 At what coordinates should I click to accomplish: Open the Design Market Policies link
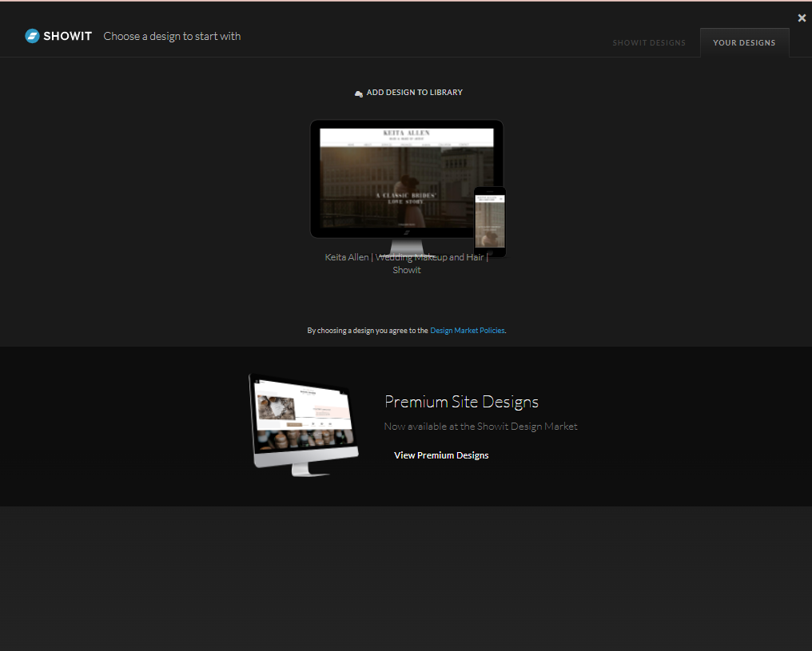(467, 331)
